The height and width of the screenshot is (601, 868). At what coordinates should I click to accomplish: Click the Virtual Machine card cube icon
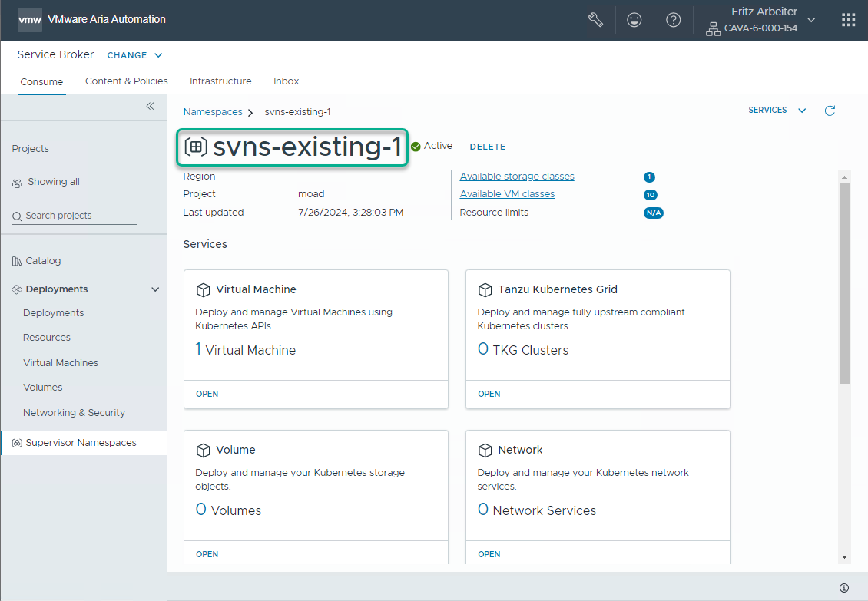pyautogui.click(x=203, y=289)
